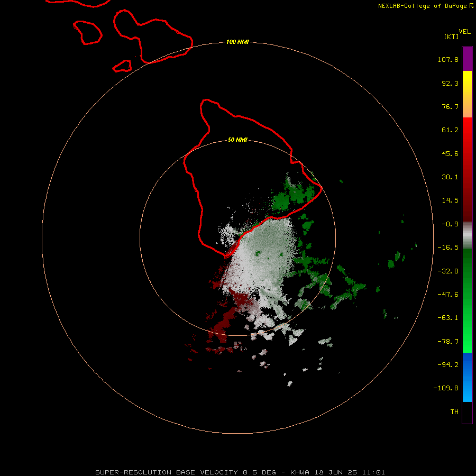Screen dimensions: 476x476
Task: Click the 14.5 legend value
Action: click(450, 200)
